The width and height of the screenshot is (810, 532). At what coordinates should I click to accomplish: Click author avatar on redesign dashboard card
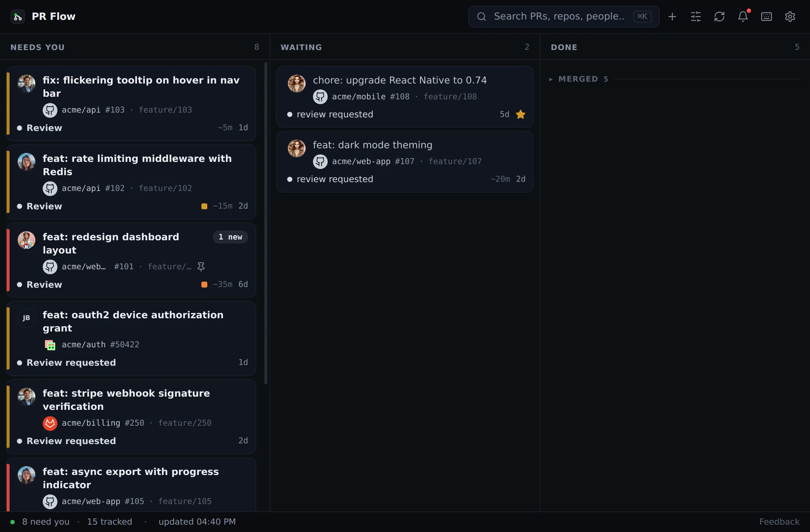pyautogui.click(x=27, y=241)
